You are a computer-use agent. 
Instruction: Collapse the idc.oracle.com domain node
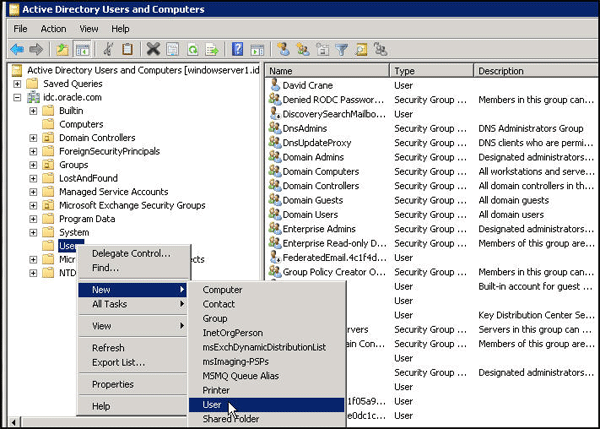18,97
